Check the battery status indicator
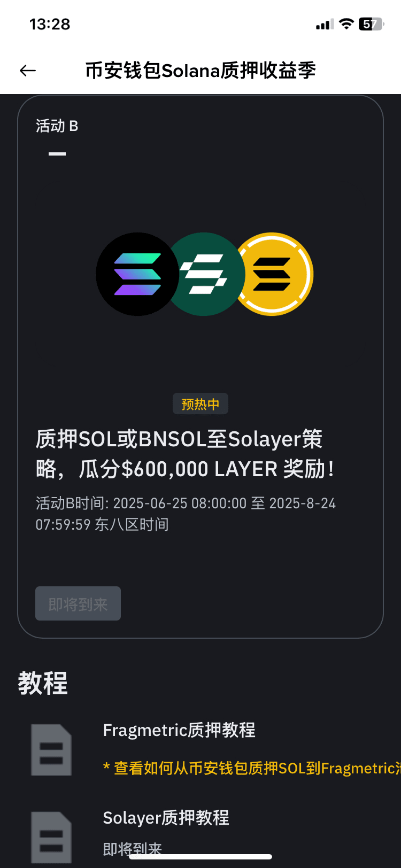 click(x=371, y=24)
